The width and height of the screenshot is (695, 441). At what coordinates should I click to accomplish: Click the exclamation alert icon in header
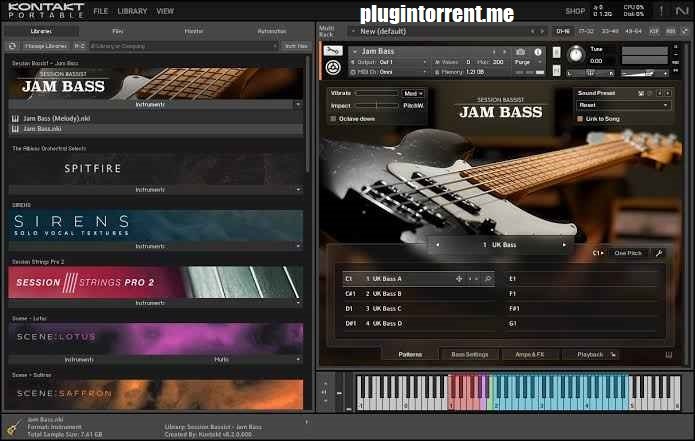tap(661, 11)
